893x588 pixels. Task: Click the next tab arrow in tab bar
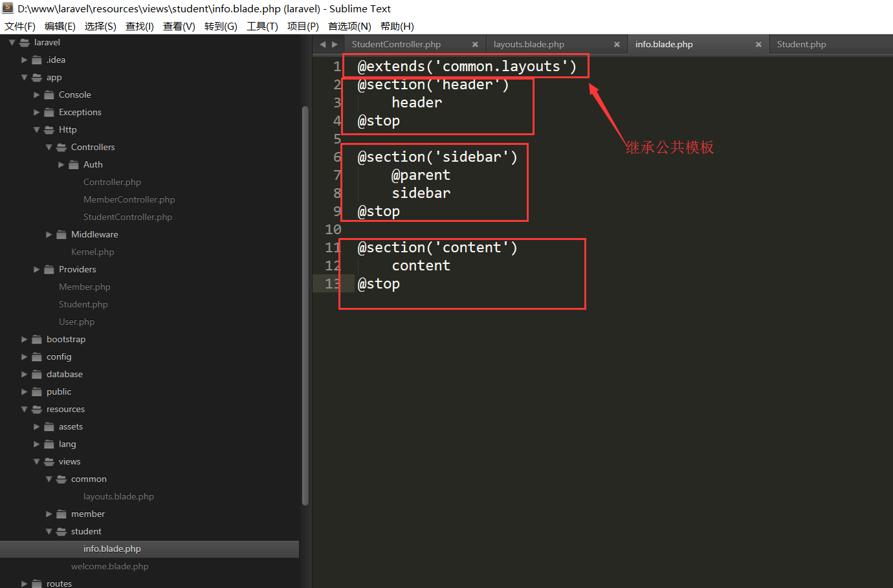(x=335, y=45)
